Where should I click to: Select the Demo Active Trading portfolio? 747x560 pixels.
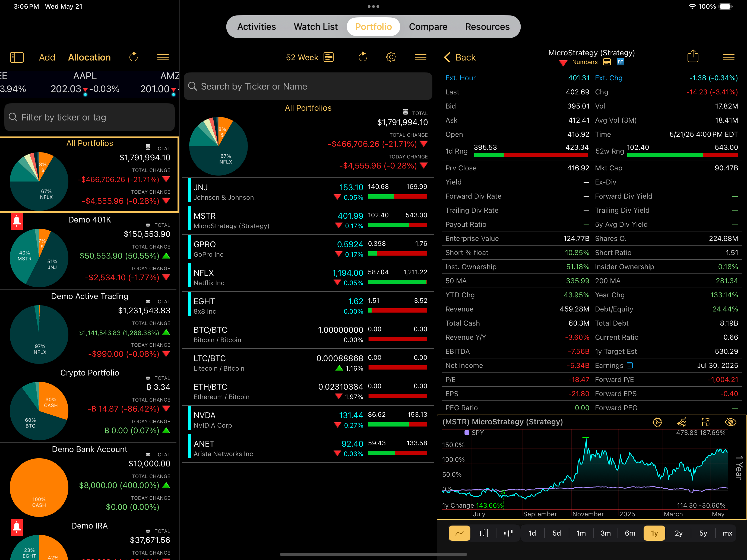90,327
